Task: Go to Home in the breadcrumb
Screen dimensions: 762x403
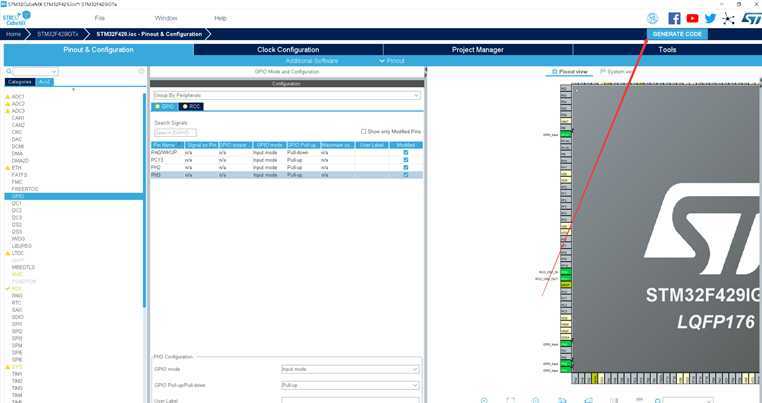Action: click(13, 34)
